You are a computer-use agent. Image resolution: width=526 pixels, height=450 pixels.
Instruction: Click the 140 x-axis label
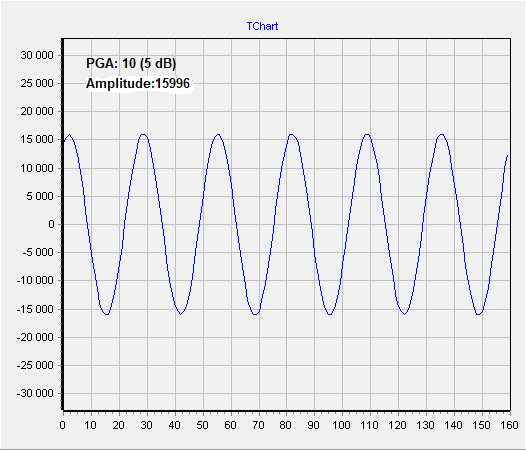point(454,425)
